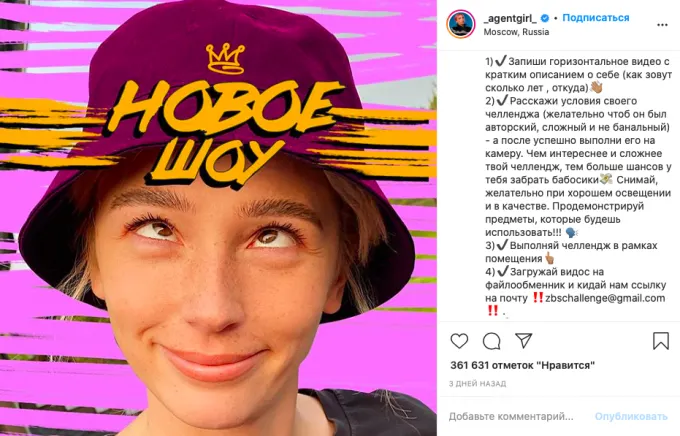Share the post with the paper plane icon
Screen dimensions: 680x436
(x=523, y=341)
